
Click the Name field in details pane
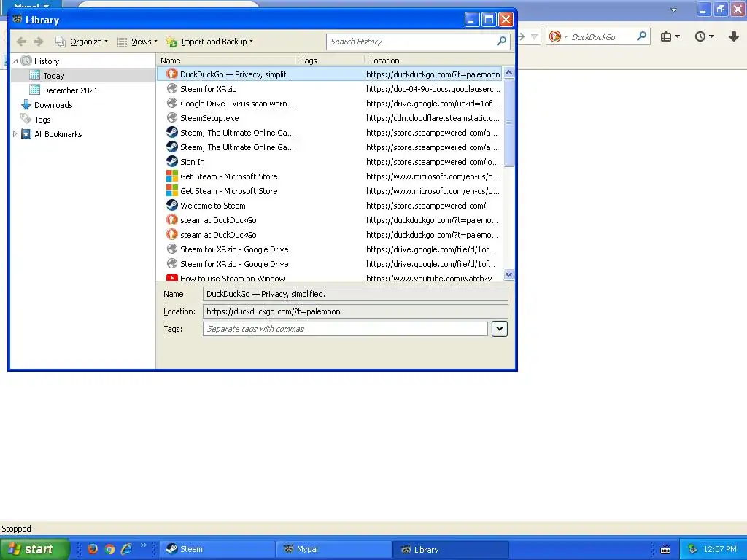(355, 294)
